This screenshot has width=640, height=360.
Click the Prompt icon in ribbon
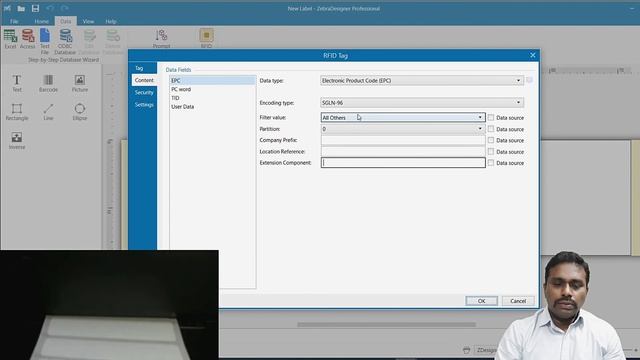pyautogui.click(x=161, y=39)
